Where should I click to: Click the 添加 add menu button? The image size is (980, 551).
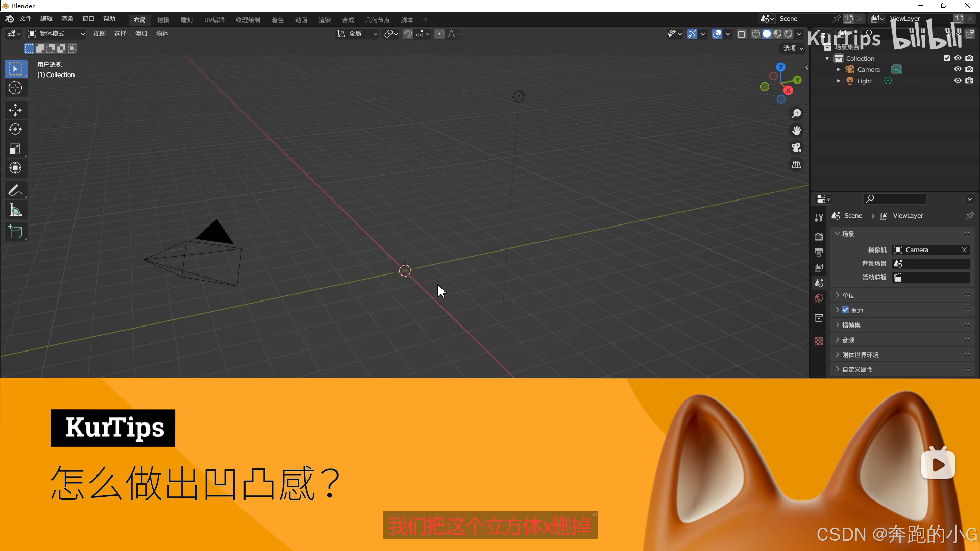[x=141, y=34]
